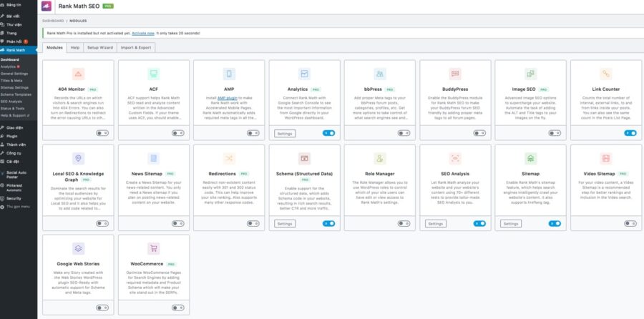The width and height of the screenshot is (644, 319).
Task: Open the Giao diện sidebar menu
Action: (x=19, y=128)
